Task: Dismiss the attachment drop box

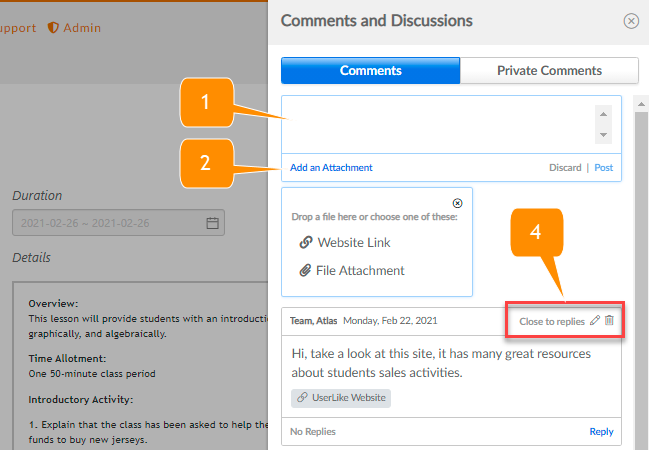Action: click(x=458, y=202)
